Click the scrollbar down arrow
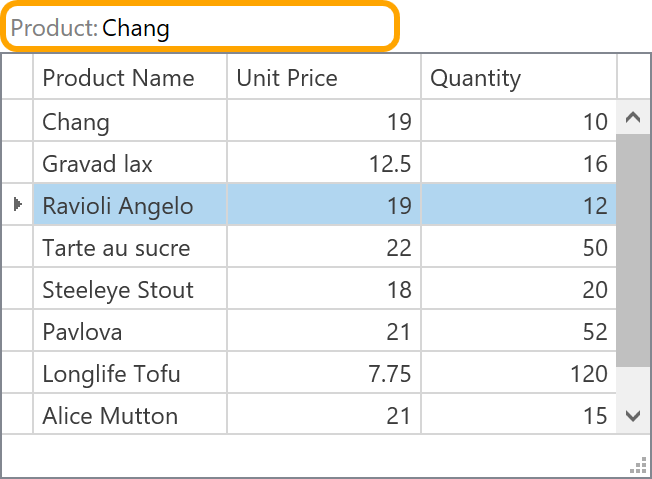652x479 pixels. pos(631,415)
